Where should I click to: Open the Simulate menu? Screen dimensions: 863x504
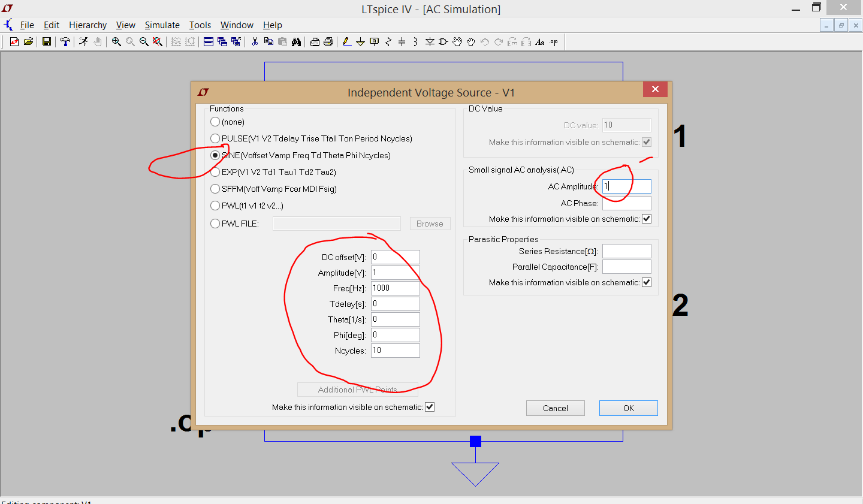click(162, 25)
